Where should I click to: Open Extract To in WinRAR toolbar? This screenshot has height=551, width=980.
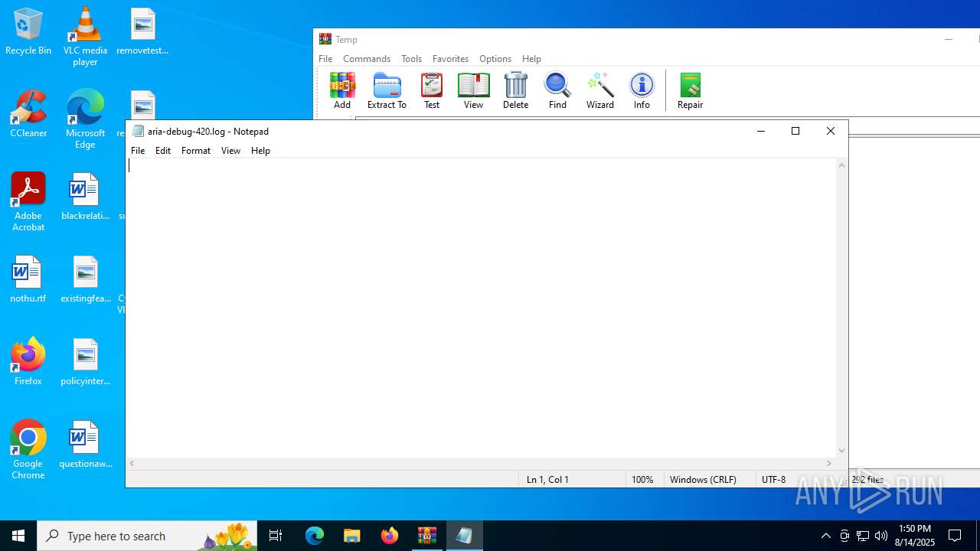tap(387, 91)
